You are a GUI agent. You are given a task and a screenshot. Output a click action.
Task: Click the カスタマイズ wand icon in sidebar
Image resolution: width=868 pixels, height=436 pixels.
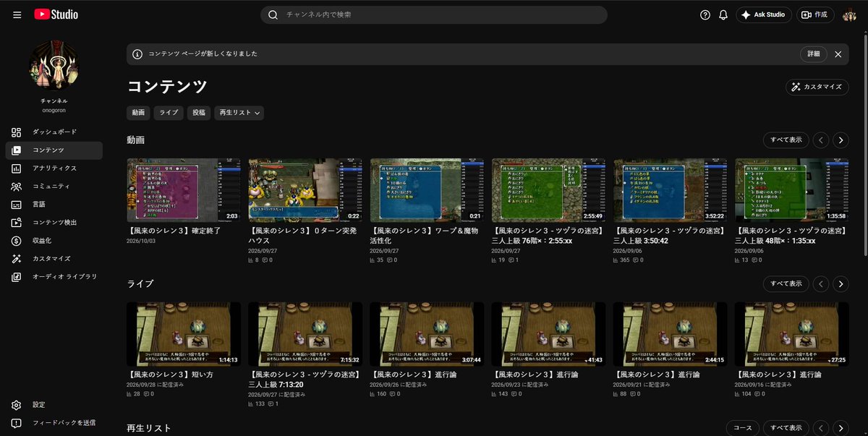click(17, 259)
